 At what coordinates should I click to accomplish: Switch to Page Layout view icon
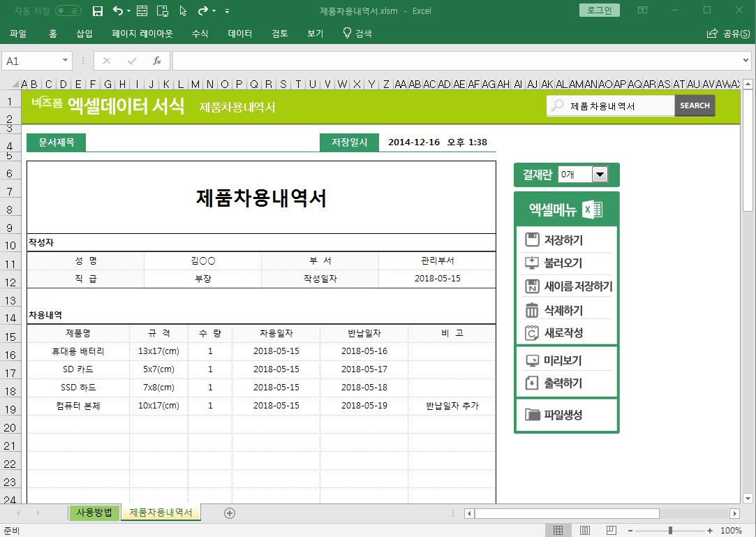[585, 531]
